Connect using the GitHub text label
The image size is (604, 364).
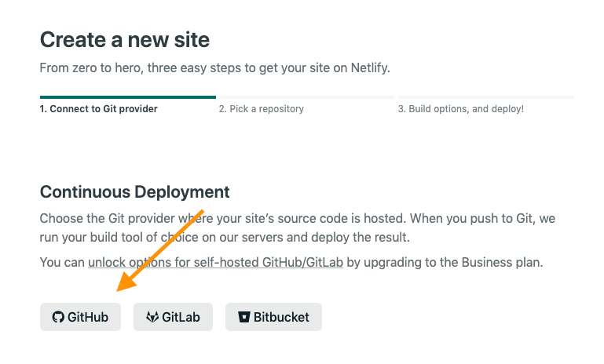88,318
